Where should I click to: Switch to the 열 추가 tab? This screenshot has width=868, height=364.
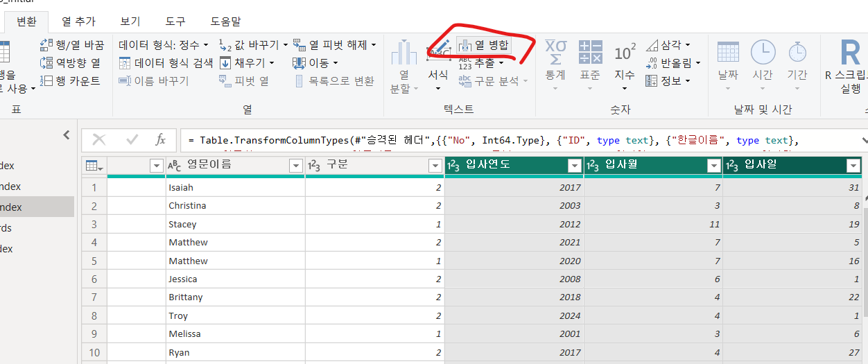[x=78, y=21]
